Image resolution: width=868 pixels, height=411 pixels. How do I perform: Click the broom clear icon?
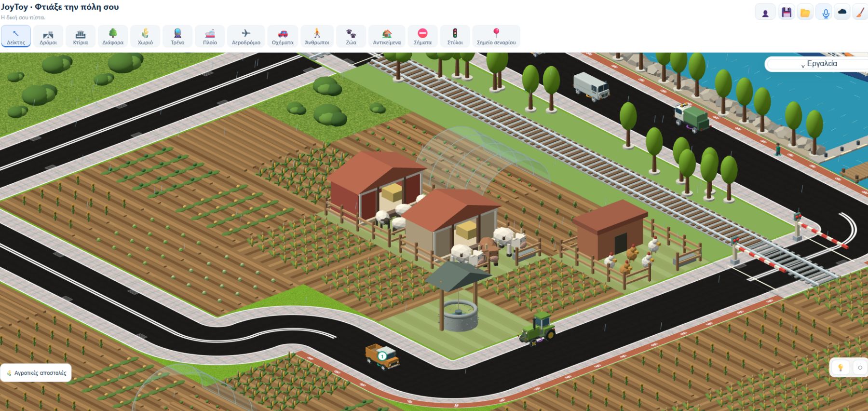click(860, 13)
